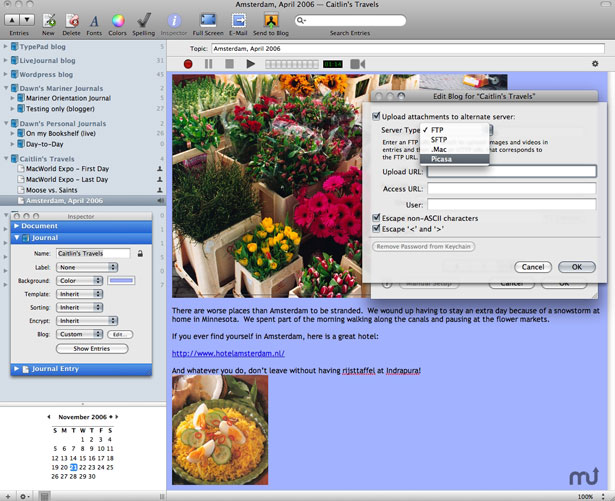Click Edit button beside Blog dropdown
The image size is (615, 501).
pyautogui.click(x=120, y=334)
